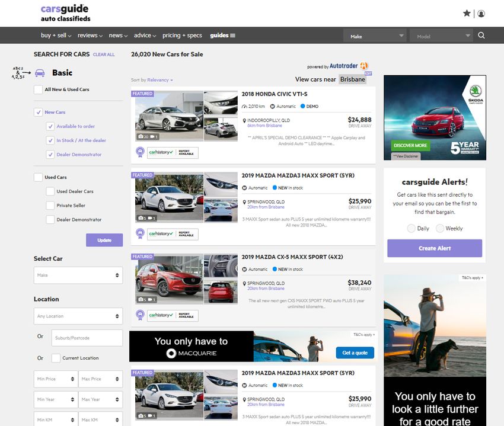The height and width of the screenshot is (426, 504).
Task: Open the Mazda CX-5 rear view thumbnail
Action: (221, 292)
